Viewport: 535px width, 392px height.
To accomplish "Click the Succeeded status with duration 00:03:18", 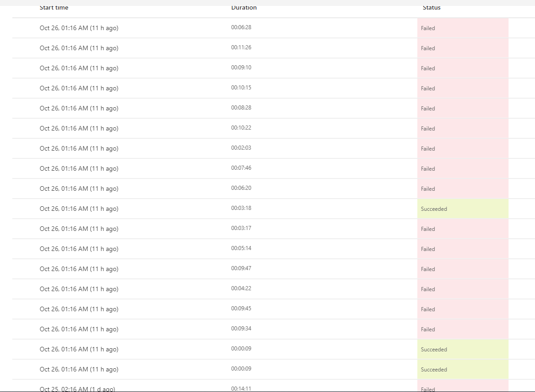I will 434,209.
